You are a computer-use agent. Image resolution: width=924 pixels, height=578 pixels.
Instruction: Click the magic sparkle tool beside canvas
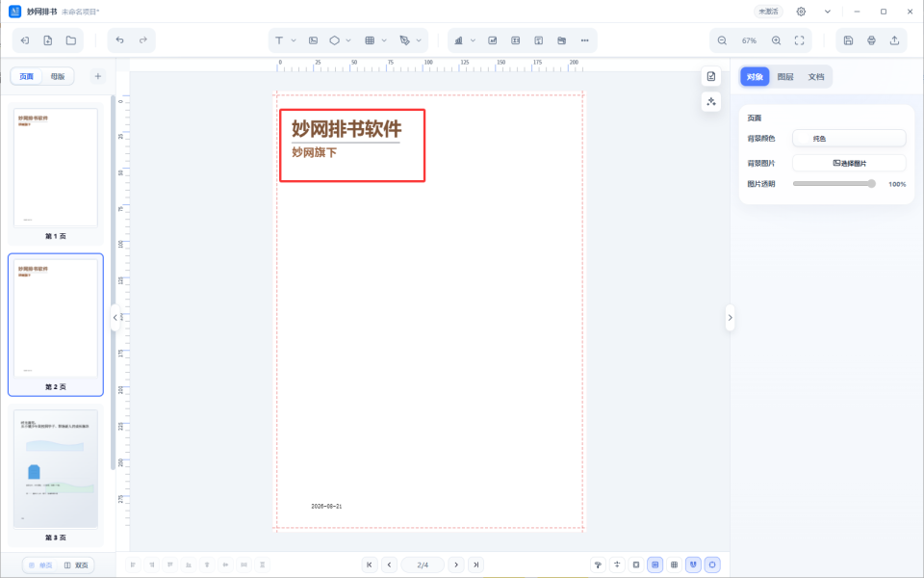(711, 101)
